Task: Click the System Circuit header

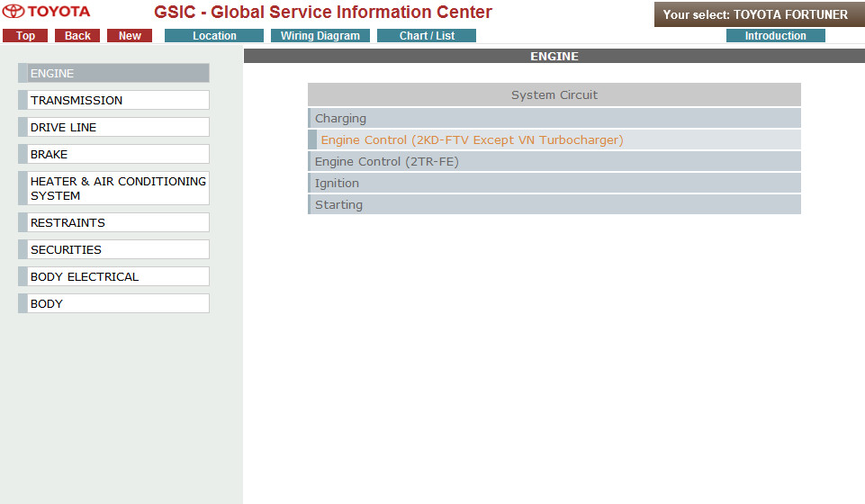Action: [x=554, y=94]
